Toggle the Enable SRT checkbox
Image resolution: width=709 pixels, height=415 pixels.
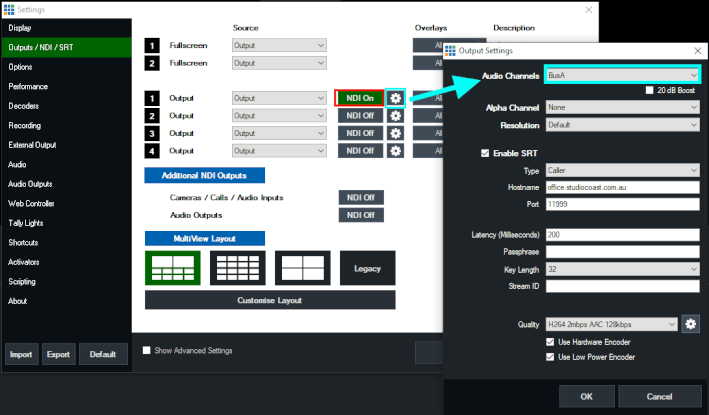487,153
